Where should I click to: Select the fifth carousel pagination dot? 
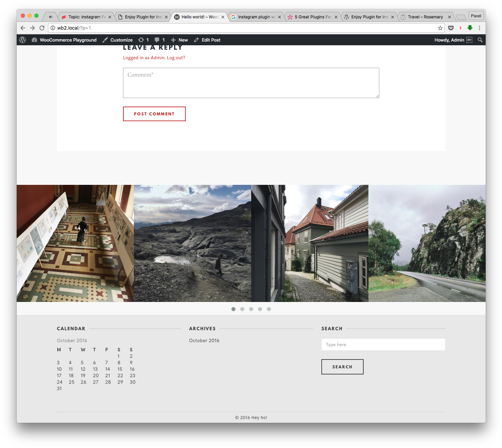click(269, 309)
